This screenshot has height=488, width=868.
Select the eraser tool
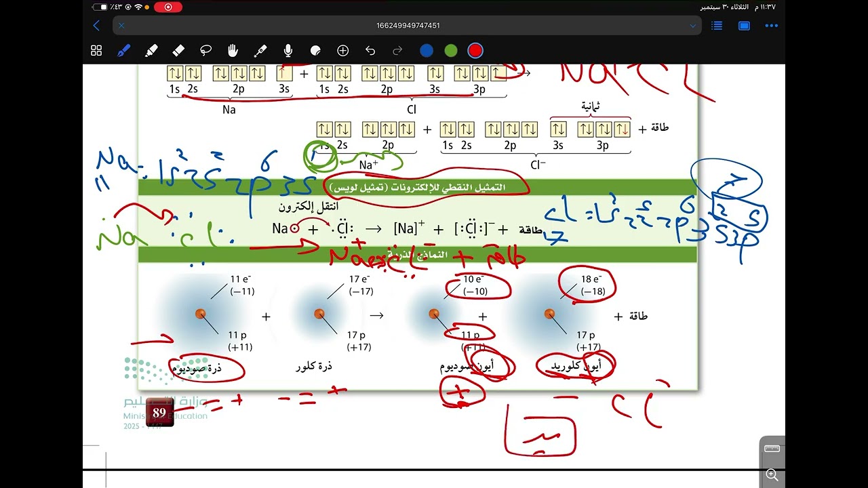pyautogui.click(x=178, y=51)
